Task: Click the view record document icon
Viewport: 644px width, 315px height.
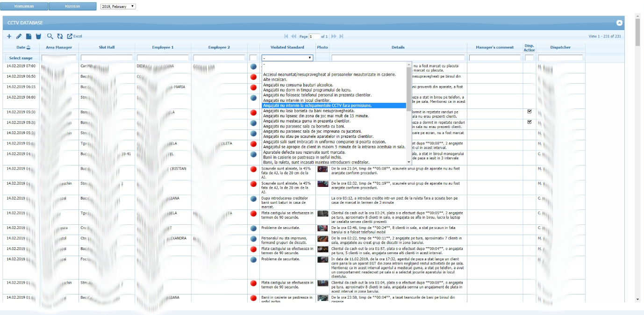Action: [x=29, y=36]
